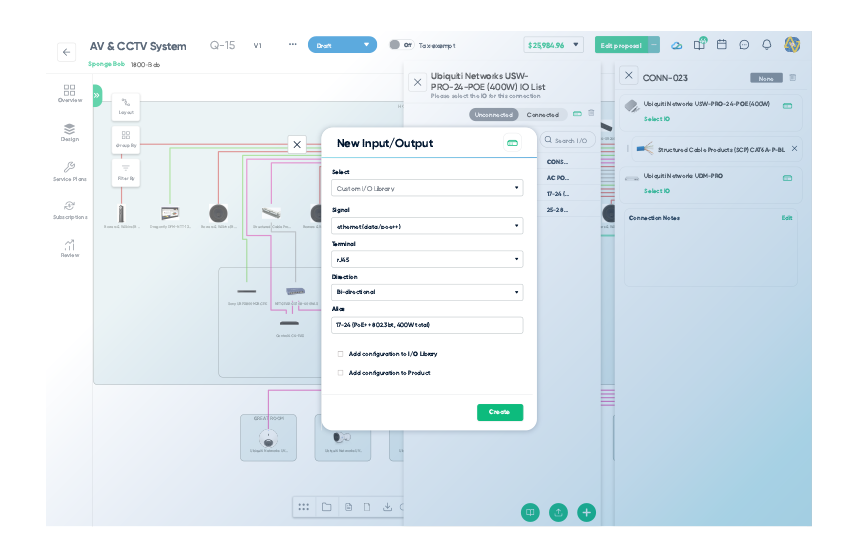
Task: Switch to the Unconnected tab
Action: 494,115
